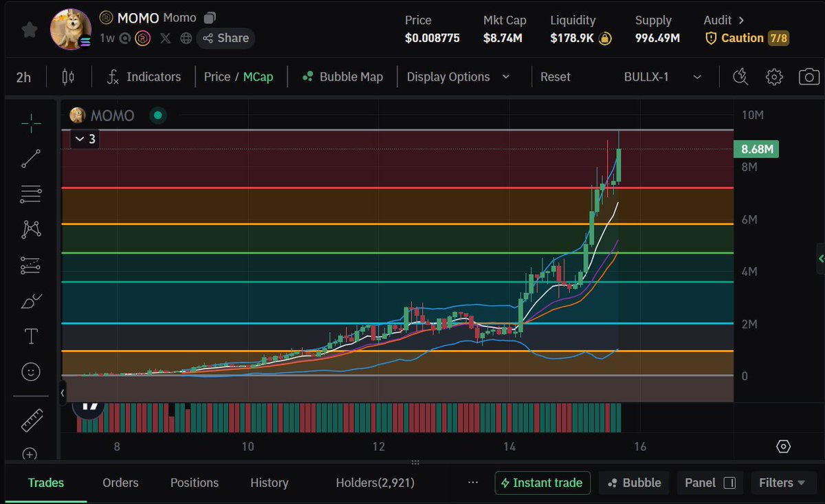The height and width of the screenshot is (504, 825).
Task: Open the Indicators menu
Action: coord(144,77)
